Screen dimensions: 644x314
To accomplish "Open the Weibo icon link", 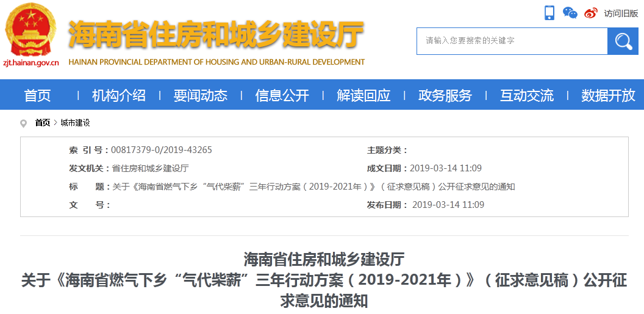I will 590,13.
